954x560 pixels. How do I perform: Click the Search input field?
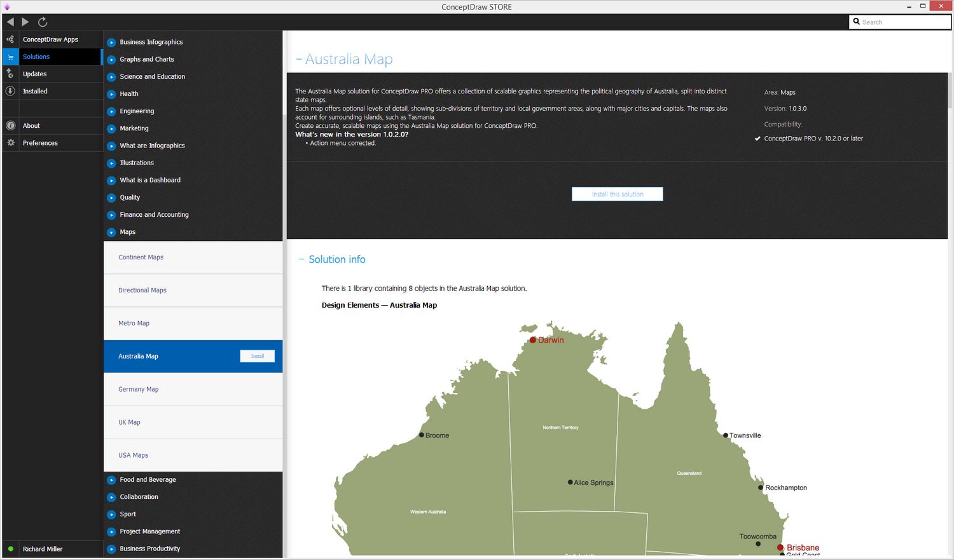[900, 22]
